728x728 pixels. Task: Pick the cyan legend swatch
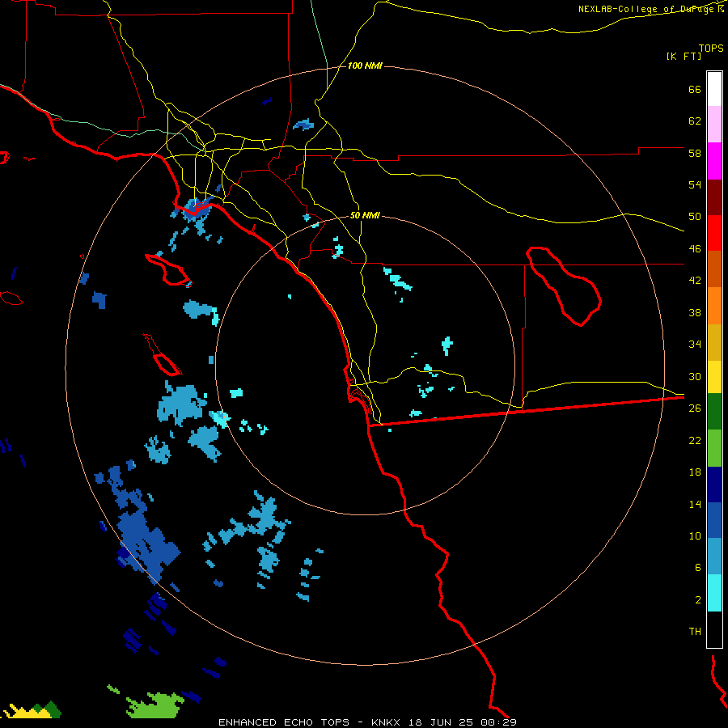tap(714, 593)
